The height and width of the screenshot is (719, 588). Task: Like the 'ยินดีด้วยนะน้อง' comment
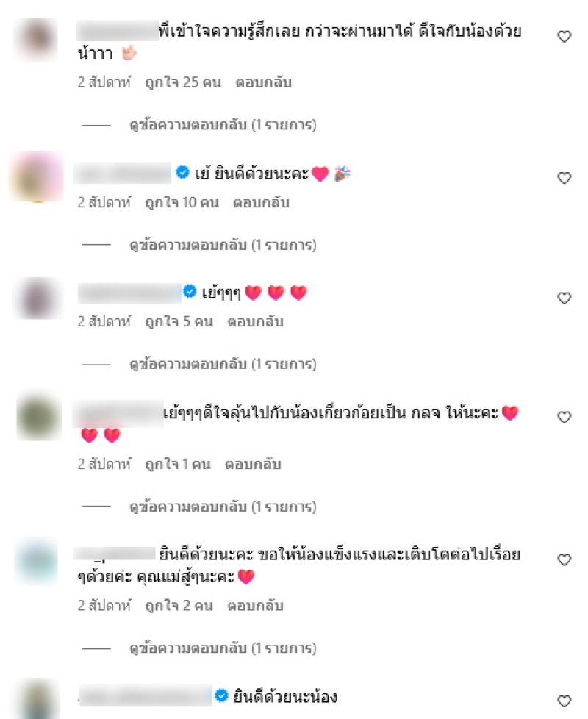[x=564, y=701]
